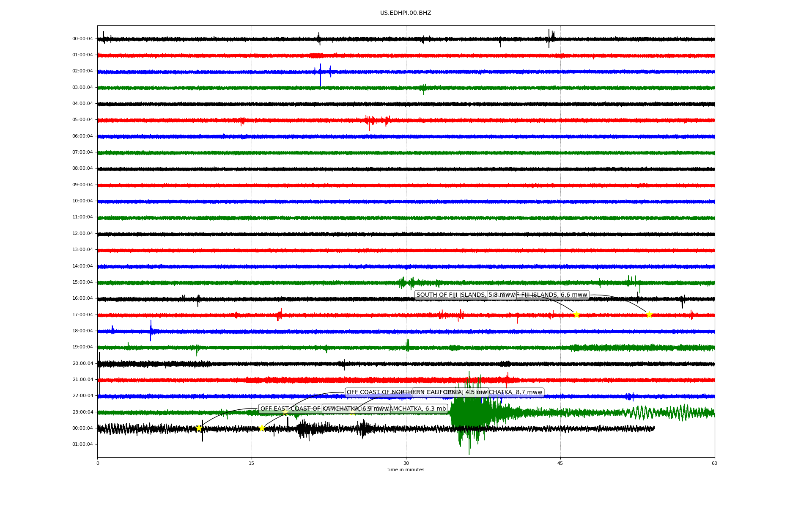The width and height of the screenshot is (812, 508).
Task: Pick the 06:00:04 time label
Action: 82,136
